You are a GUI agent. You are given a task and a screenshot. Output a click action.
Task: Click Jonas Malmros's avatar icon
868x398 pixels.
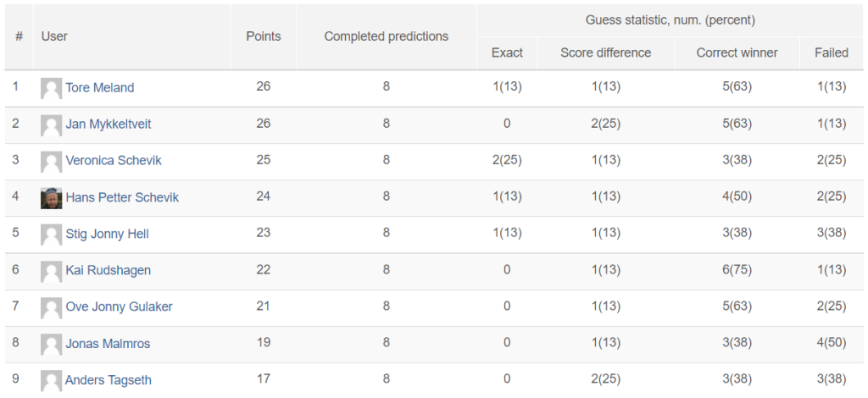(52, 344)
